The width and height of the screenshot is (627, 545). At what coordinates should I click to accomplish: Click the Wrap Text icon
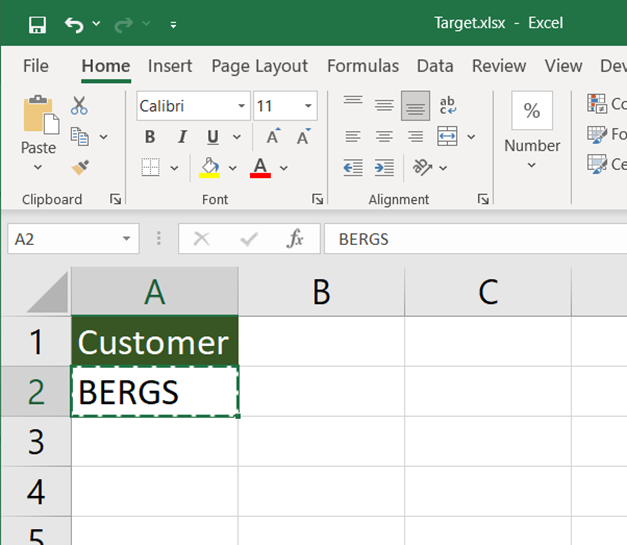click(447, 105)
